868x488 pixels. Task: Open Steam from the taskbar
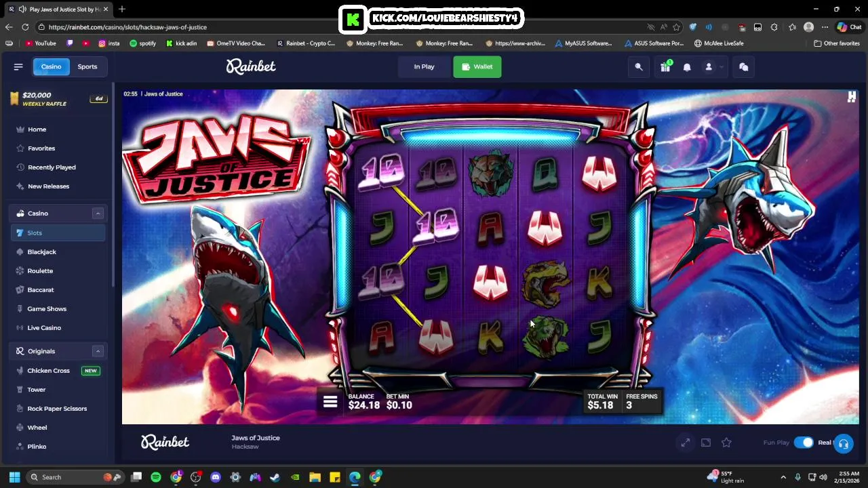coord(275,477)
